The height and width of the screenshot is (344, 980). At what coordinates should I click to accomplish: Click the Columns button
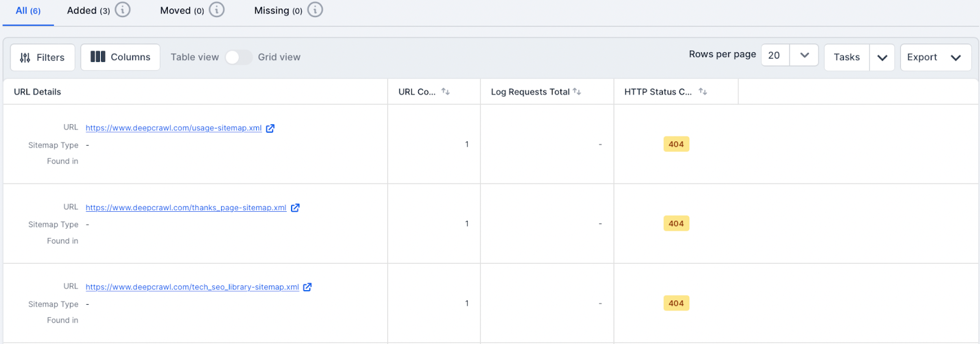[121, 57]
